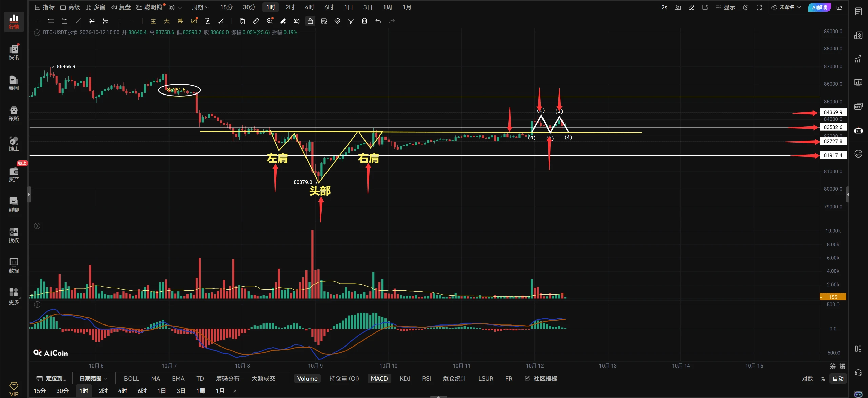
Task: Select the text annotation T tool
Action: pos(119,21)
